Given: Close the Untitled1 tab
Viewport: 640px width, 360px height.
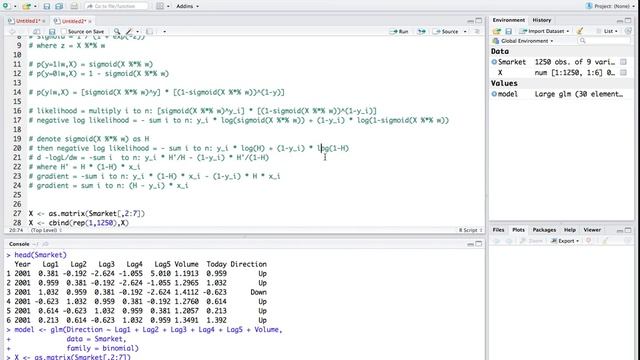Looking at the screenshot, I should tap(44, 21).
